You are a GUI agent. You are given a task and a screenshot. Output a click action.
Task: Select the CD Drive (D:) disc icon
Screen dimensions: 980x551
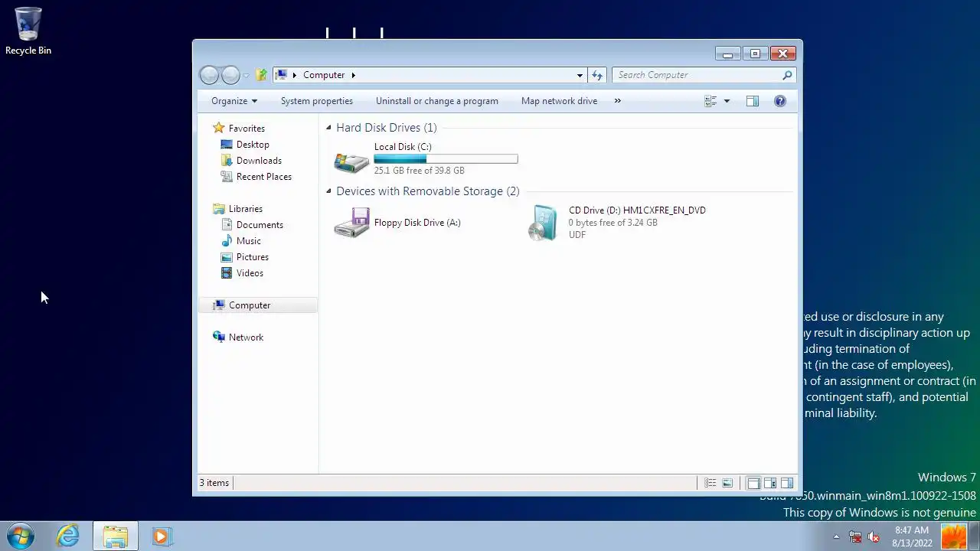pos(544,223)
